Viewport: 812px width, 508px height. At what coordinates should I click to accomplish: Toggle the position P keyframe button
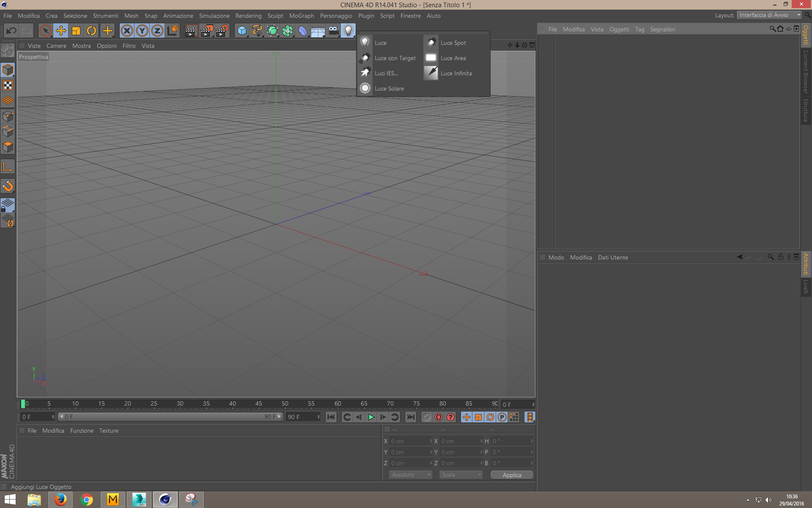tap(502, 417)
